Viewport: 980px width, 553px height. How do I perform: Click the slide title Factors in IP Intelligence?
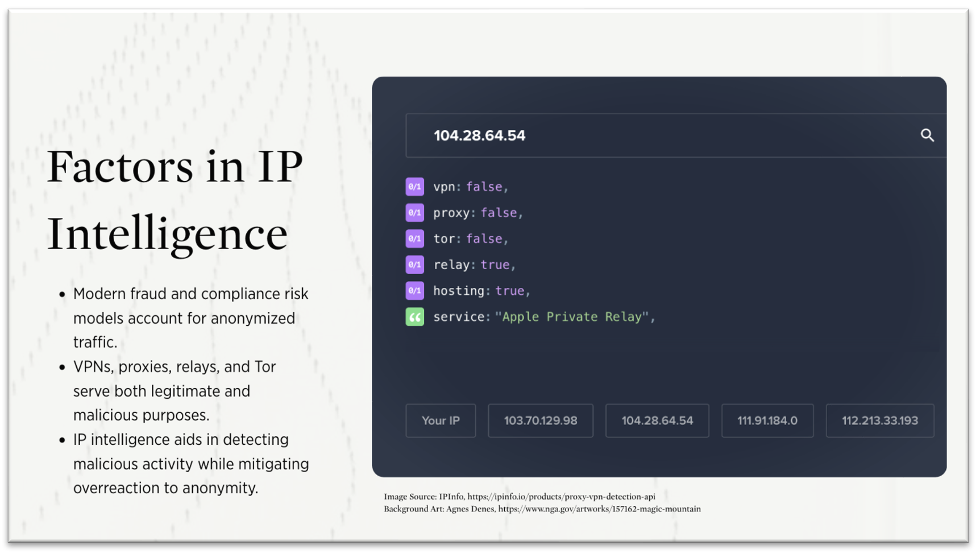point(174,199)
